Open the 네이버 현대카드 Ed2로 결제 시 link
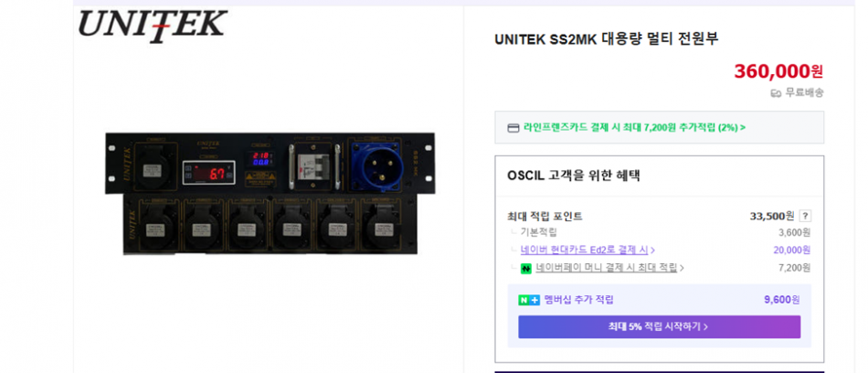This screenshot has height=373, width=868. 585,250
